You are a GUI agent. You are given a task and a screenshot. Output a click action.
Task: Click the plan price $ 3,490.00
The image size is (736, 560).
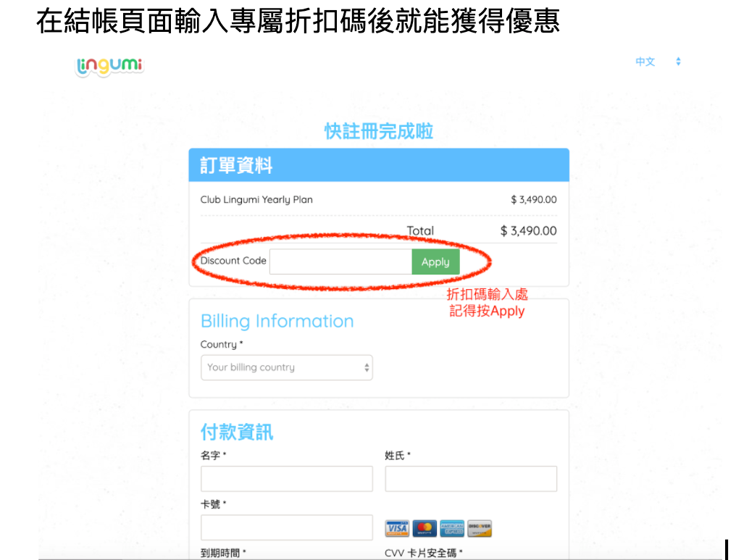pos(534,199)
